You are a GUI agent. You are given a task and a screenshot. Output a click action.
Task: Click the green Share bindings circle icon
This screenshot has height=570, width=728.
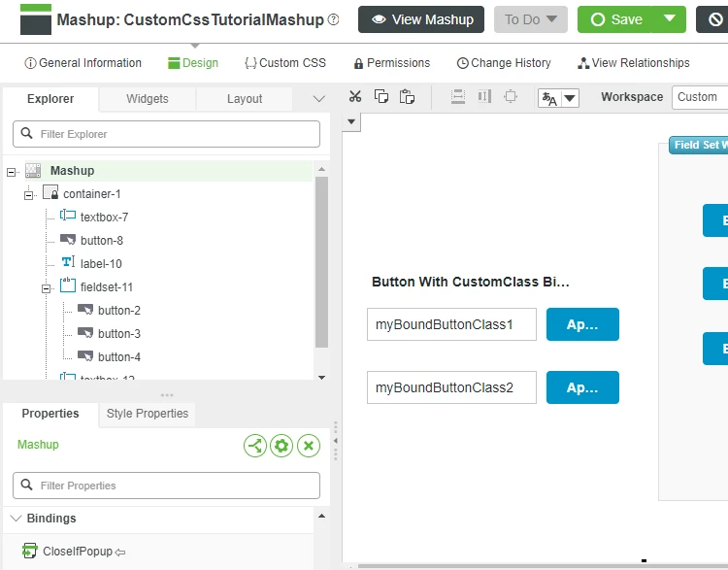point(255,446)
